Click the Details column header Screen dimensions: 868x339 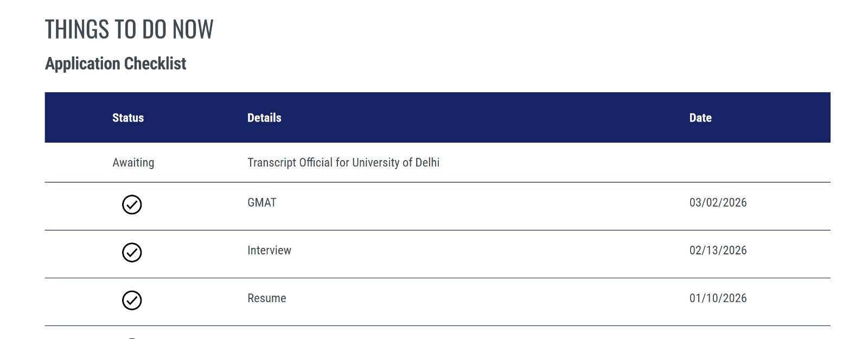[264, 118]
